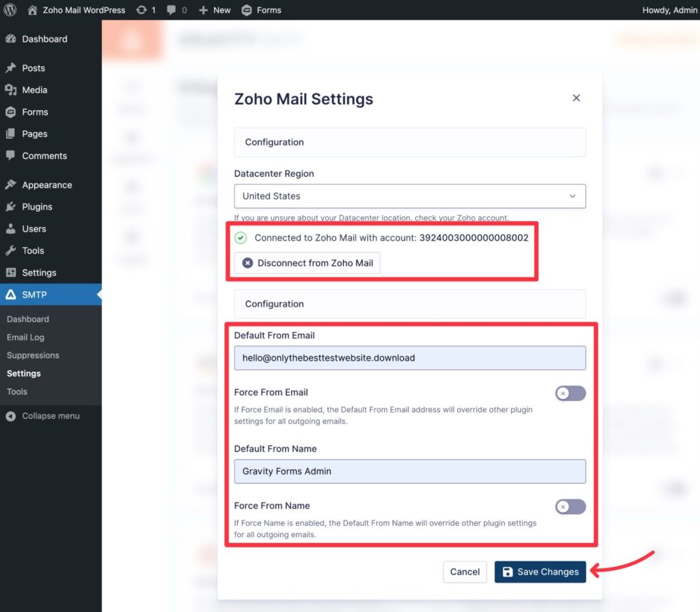Enable the Force From Email toggle
700x612 pixels.
(x=571, y=393)
